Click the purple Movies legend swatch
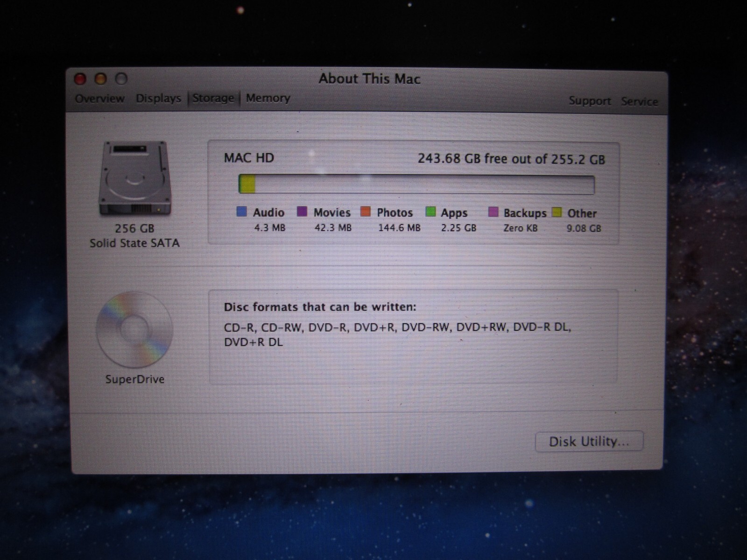The width and height of the screenshot is (747, 560). (x=302, y=212)
